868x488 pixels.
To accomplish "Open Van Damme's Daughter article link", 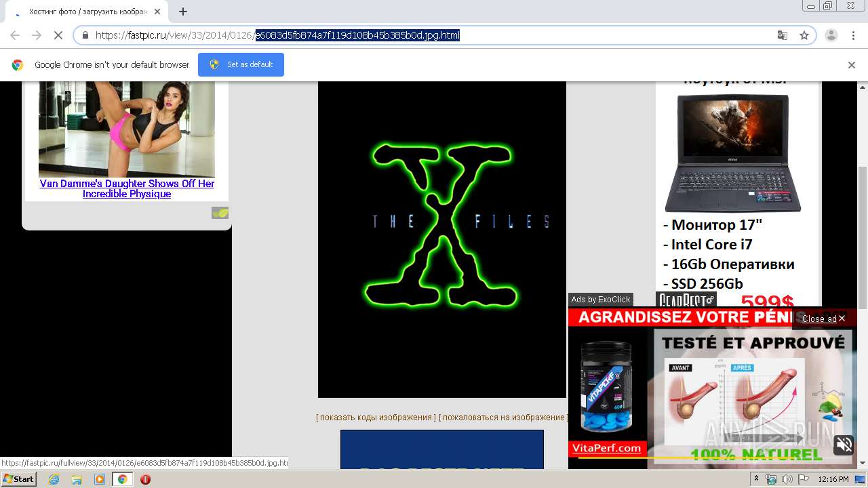I will (x=127, y=188).
